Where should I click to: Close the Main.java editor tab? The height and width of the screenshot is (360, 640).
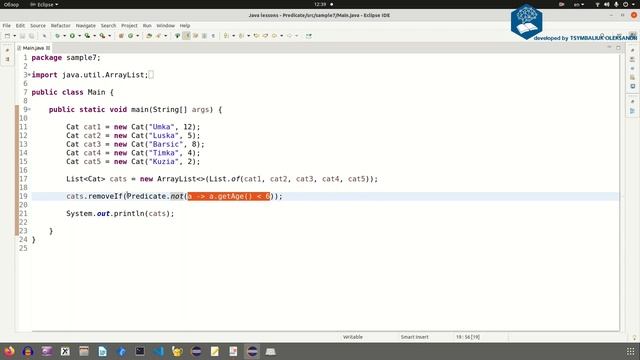pos(48,48)
